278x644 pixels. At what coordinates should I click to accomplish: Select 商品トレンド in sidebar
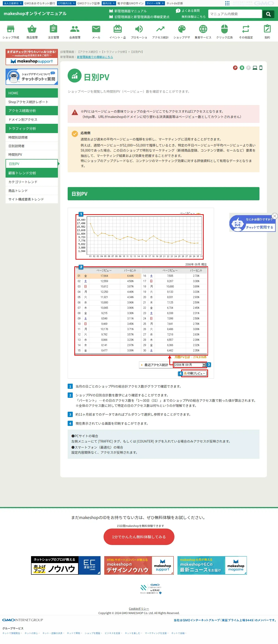point(32,191)
